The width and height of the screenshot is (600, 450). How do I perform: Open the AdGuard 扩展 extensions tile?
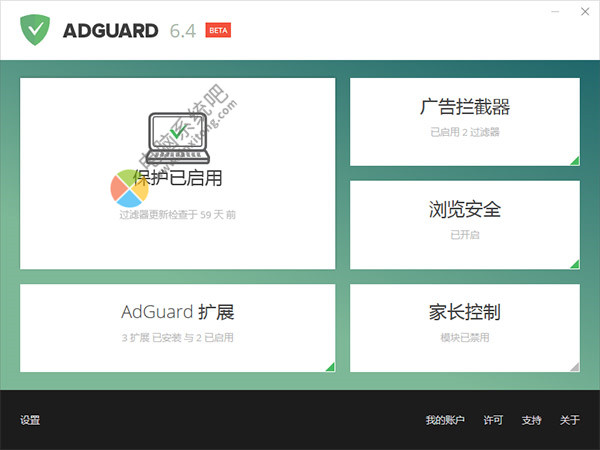pyautogui.click(x=178, y=328)
